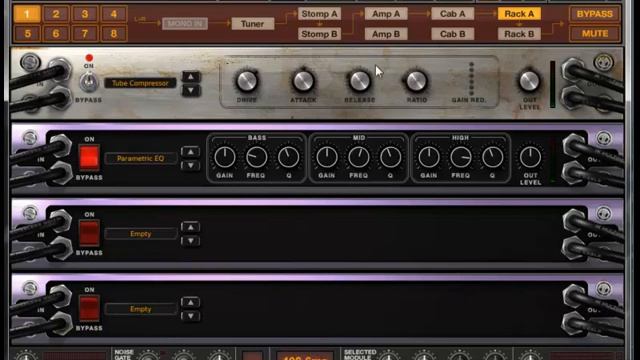This screenshot has width=640, height=360.
Task: Click the up arrow beside Tube Compressor
Action: (x=191, y=77)
